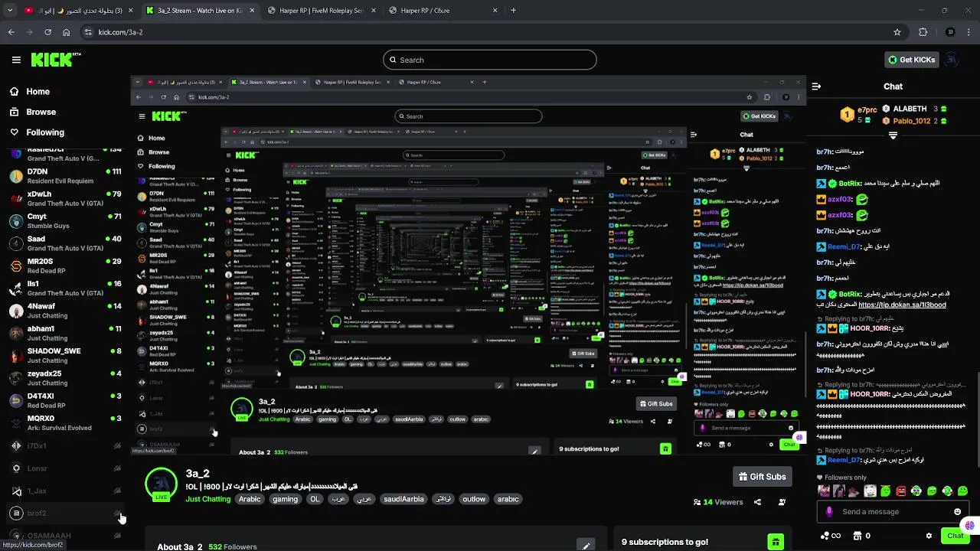Image resolution: width=980 pixels, height=551 pixels.
Task: Select the 3a_2 Stream Kick tab
Action: [x=200, y=11]
